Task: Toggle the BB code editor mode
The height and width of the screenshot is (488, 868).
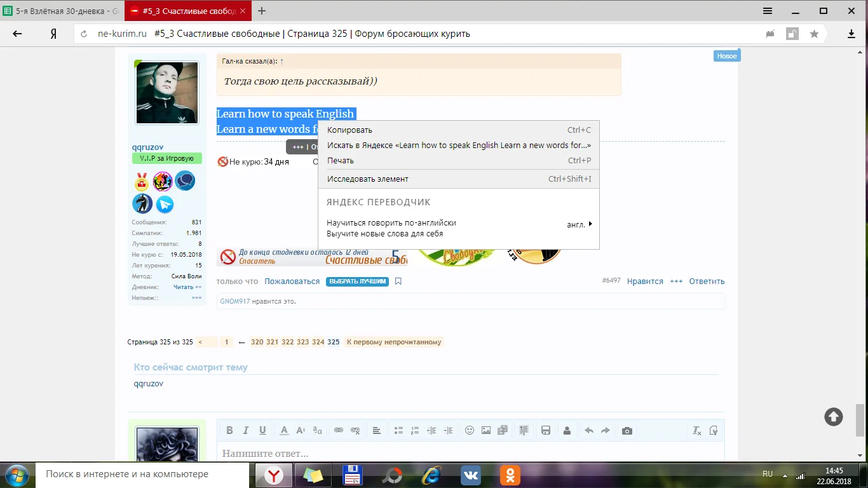Action: coord(714,430)
